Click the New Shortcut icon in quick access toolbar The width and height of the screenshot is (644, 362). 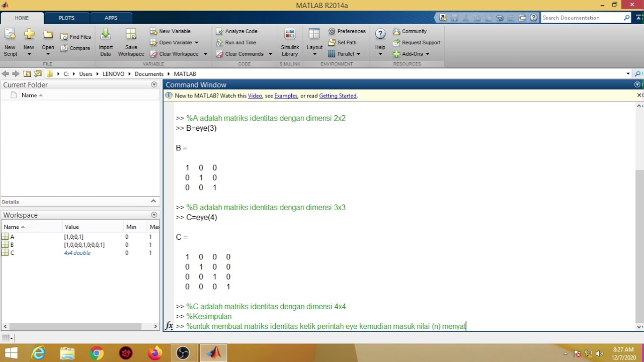coord(443,18)
